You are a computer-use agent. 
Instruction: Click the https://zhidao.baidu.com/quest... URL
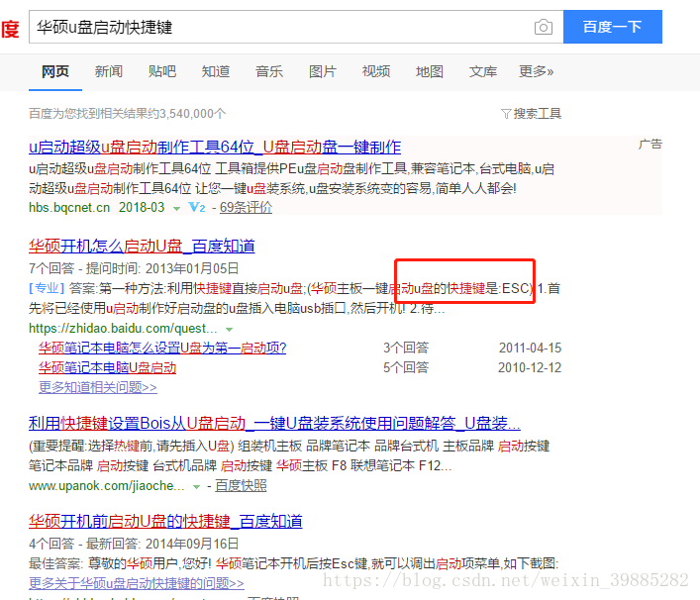pyautogui.click(x=123, y=329)
